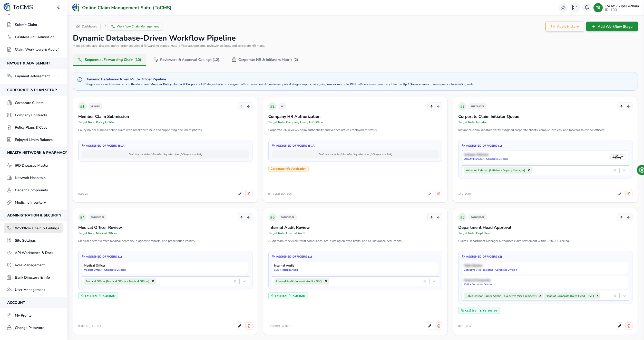Click Audit History button

[x=565, y=26]
